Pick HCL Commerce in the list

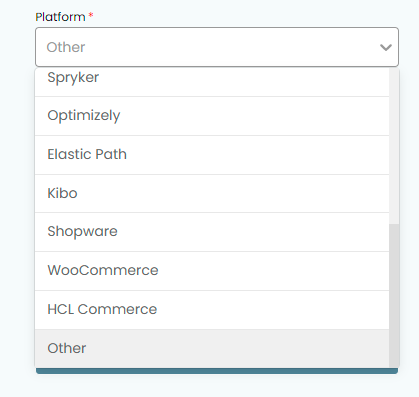pyautogui.click(x=212, y=310)
